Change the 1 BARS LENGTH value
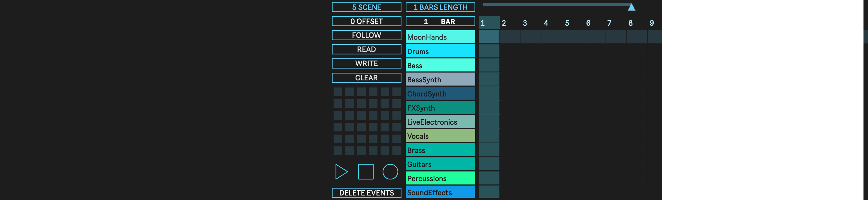 point(440,7)
